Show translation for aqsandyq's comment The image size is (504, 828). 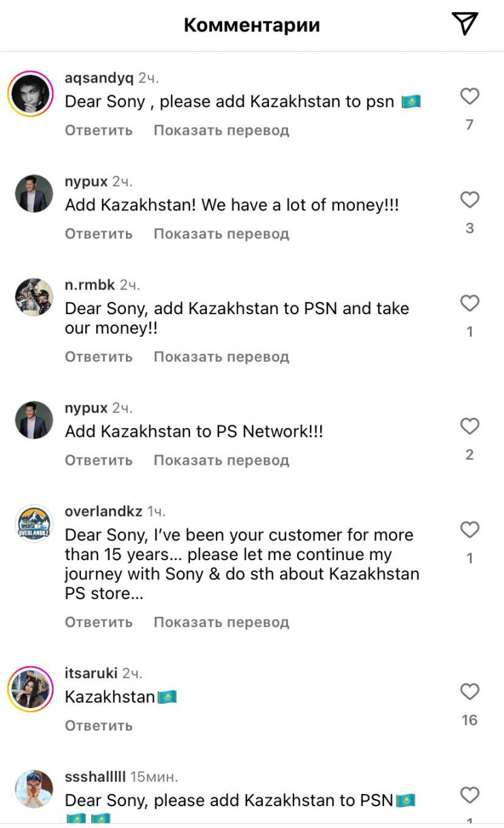click(221, 130)
